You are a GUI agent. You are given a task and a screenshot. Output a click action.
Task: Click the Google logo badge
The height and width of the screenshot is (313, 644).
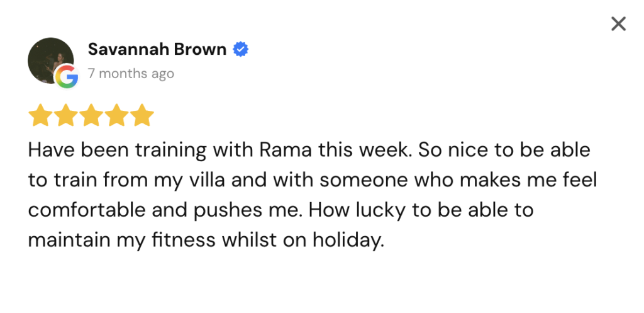click(x=65, y=77)
